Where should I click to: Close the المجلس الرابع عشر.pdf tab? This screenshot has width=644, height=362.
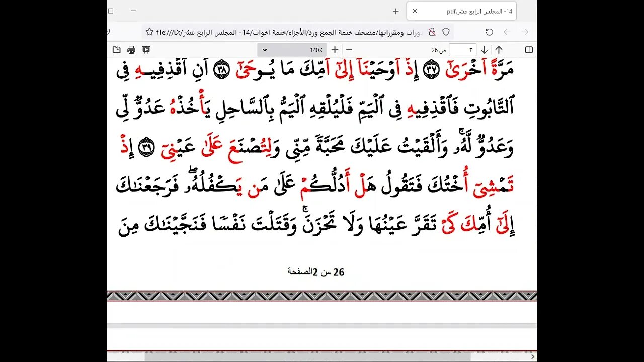415,11
